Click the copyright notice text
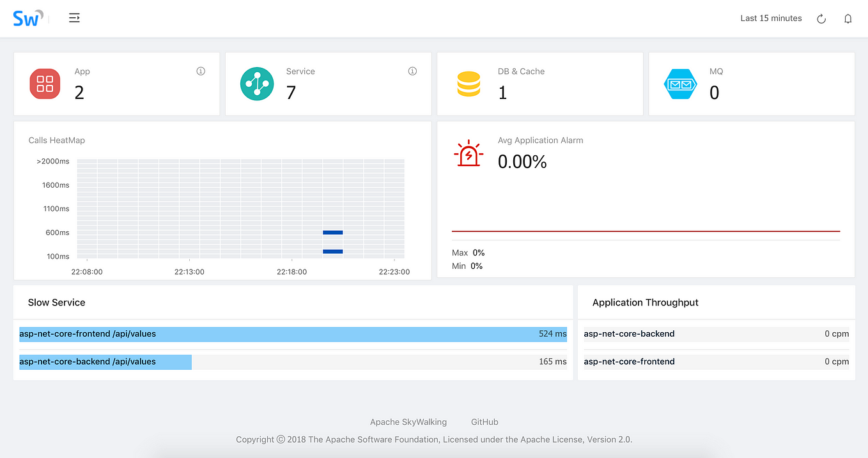This screenshot has width=868, height=458. [x=434, y=439]
